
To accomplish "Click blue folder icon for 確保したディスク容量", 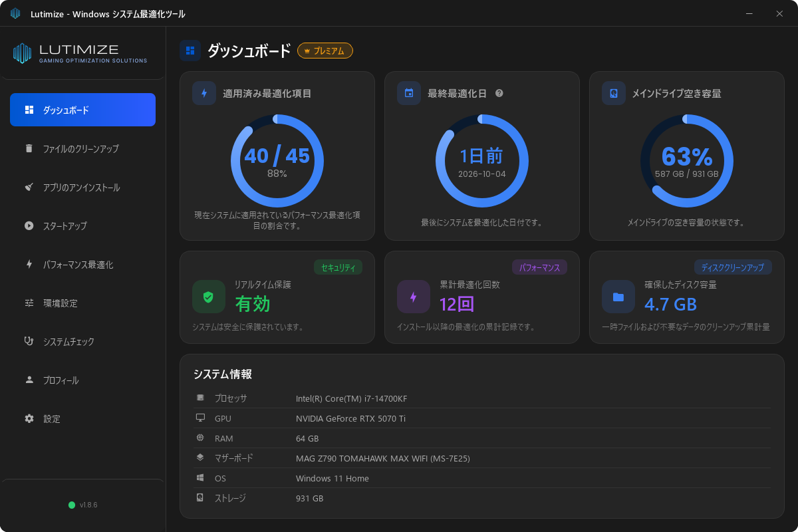I will point(618,297).
